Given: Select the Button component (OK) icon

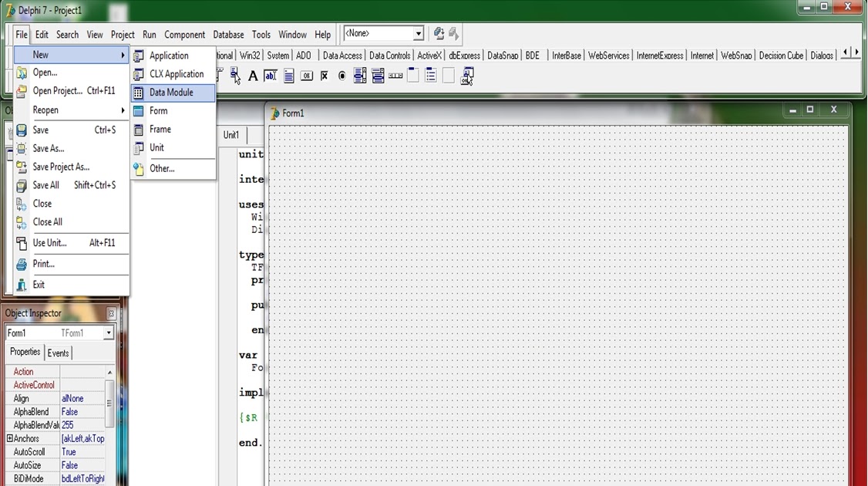Looking at the screenshot, I should [306, 76].
